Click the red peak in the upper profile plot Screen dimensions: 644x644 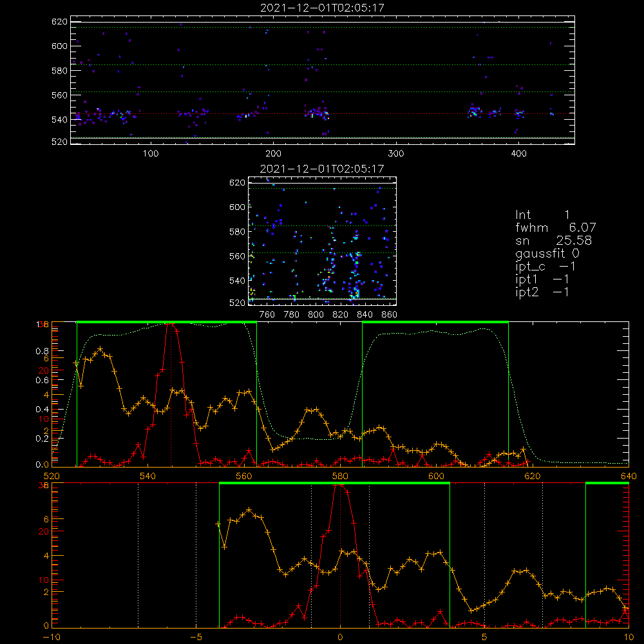point(171,325)
